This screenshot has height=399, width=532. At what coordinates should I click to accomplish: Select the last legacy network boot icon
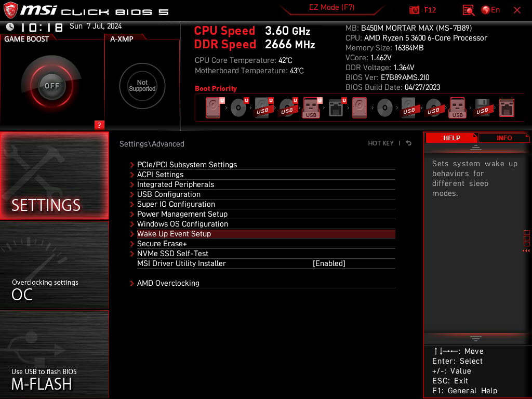(507, 108)
